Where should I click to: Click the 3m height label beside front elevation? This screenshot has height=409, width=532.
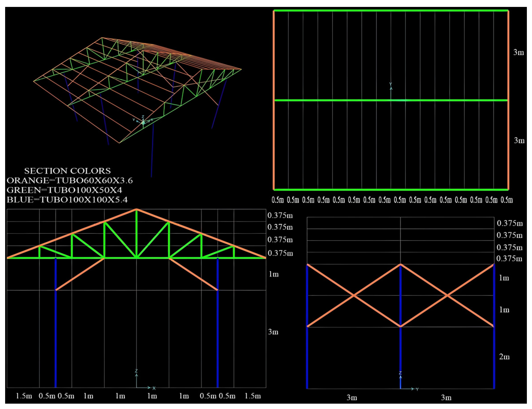click(273, 332)
